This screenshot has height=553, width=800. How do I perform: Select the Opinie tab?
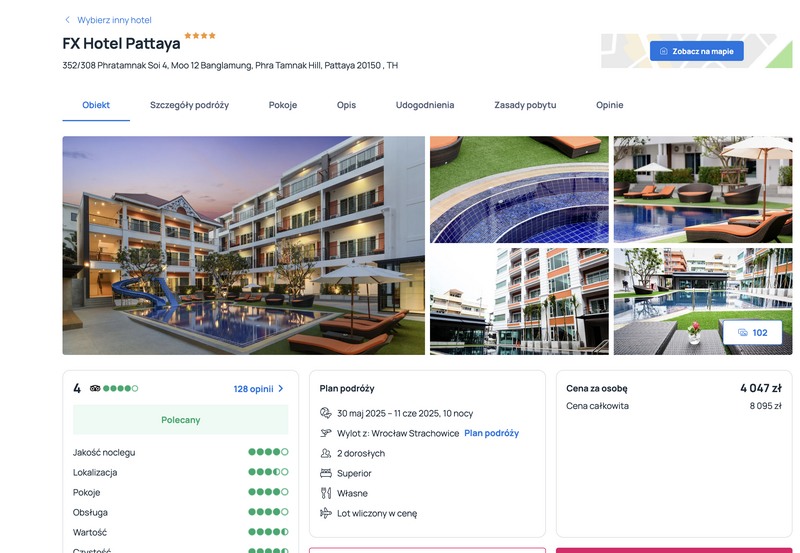coord(610,105)
